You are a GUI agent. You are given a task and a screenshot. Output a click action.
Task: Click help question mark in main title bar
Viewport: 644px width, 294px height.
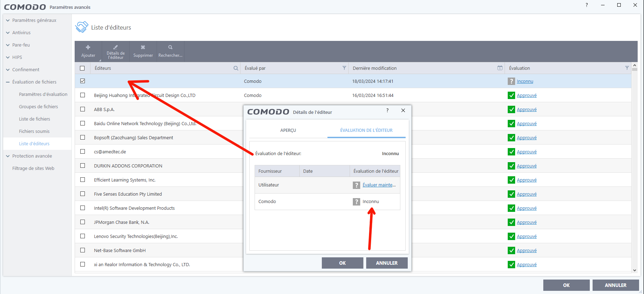[587, 5]
